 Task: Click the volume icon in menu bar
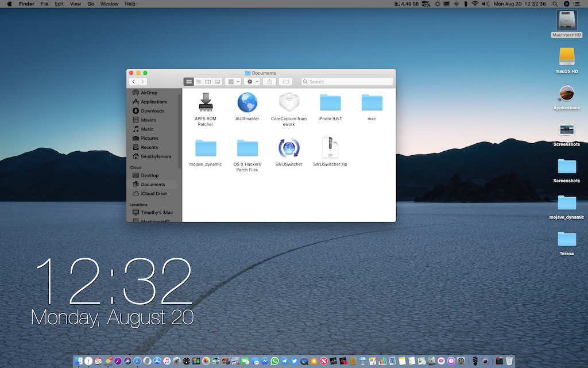click(486, 4)
